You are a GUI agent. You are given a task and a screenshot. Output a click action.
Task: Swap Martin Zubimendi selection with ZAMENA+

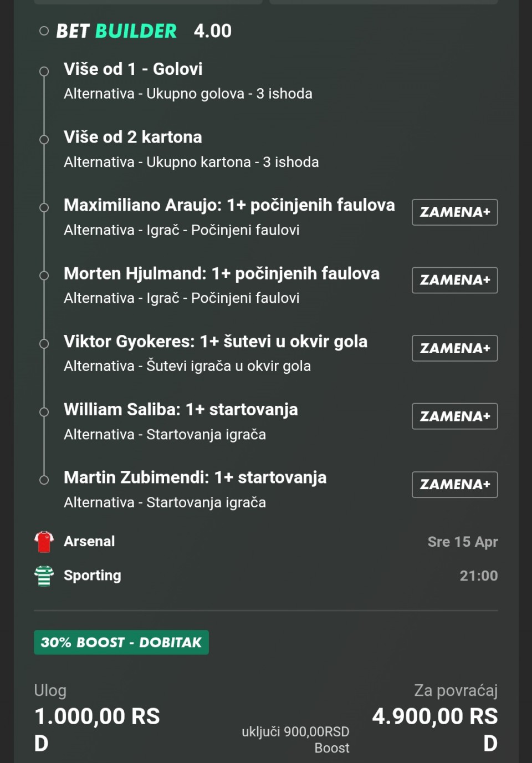(x=454, y=485)
